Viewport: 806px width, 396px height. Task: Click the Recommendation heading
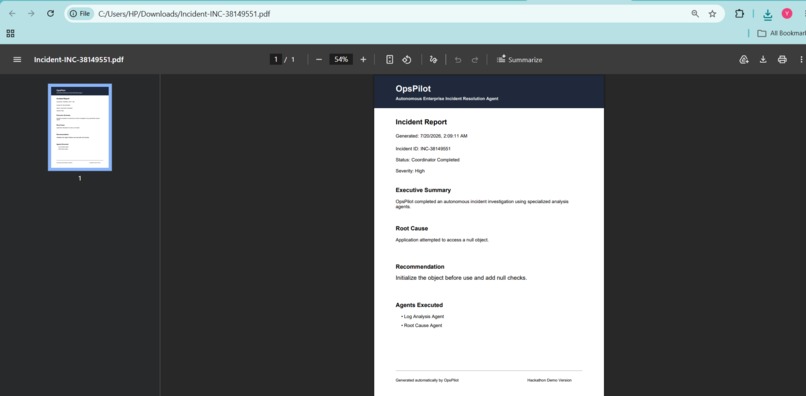coord(420,266)
